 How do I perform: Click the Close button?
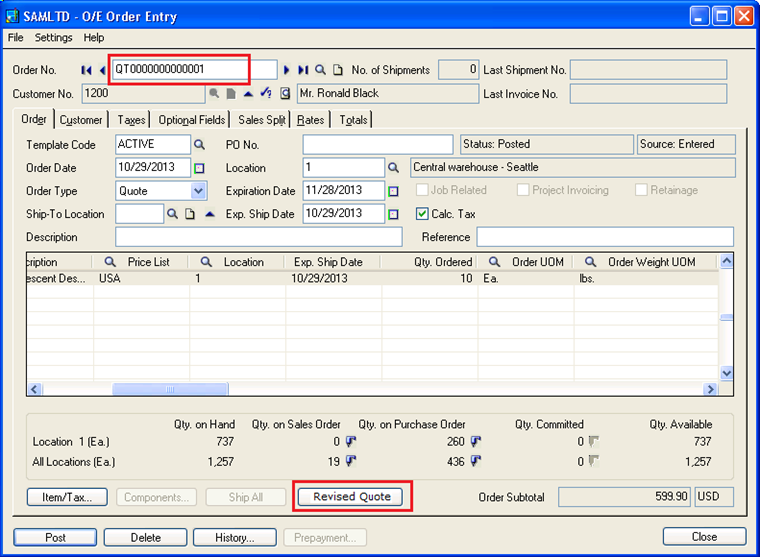coord(704,537)
